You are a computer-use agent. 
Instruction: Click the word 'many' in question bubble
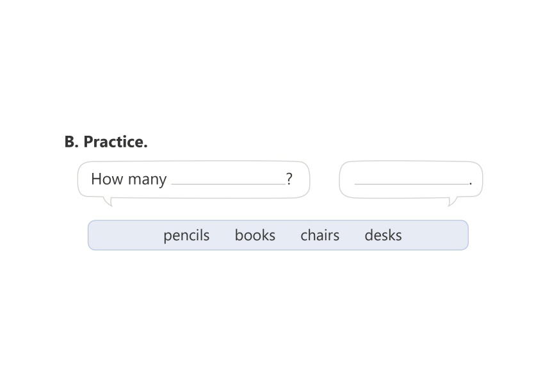tap(146, 179)
